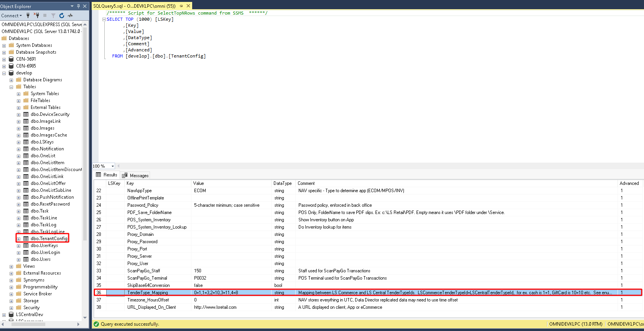Collapse the SELECT statement outline toggle
The width and height of the screenshot is (644, 331).
pos(104,19)
